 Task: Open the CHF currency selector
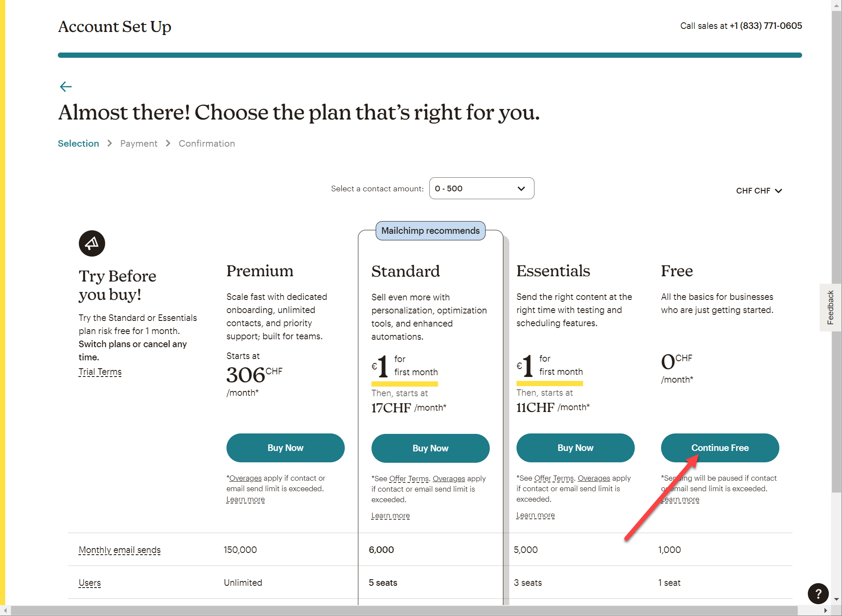[759, 191]
